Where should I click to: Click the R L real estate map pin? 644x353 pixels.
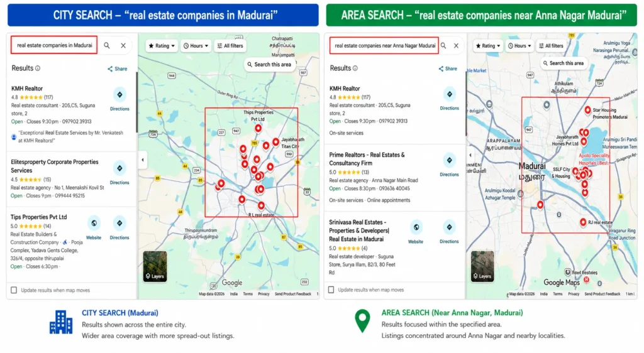[x=261, y=205]
